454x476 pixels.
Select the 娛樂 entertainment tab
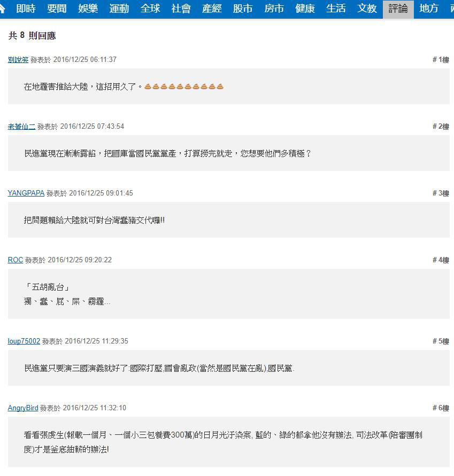click(x=88, y=9)
